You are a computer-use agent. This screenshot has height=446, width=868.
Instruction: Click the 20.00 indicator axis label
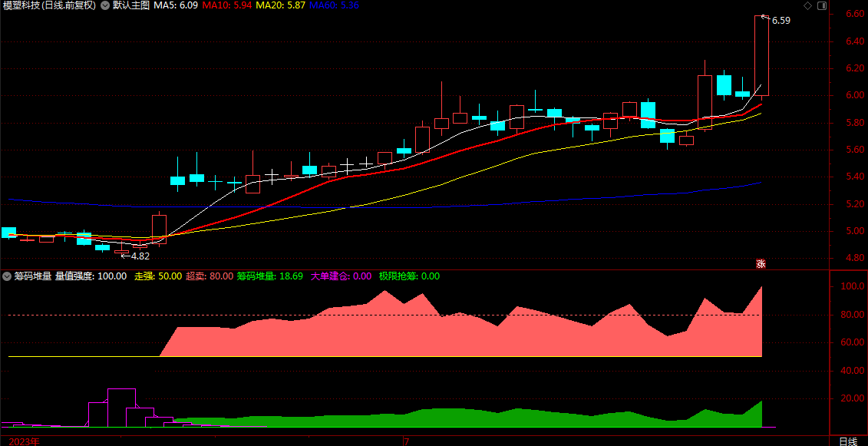pyautogui.click(x=853, y=398)
